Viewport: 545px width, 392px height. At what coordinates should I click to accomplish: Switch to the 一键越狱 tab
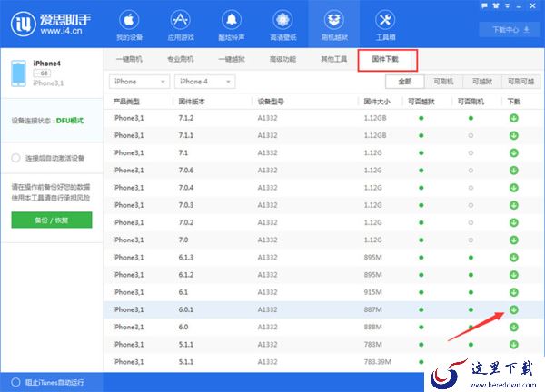pyautogui.click(x=232, y=59)
